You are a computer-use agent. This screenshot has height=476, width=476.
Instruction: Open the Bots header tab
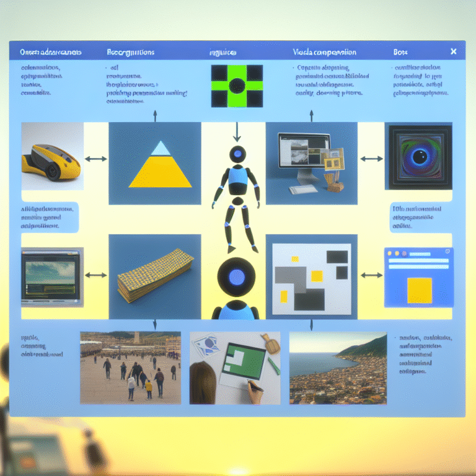tap(400, 52)
